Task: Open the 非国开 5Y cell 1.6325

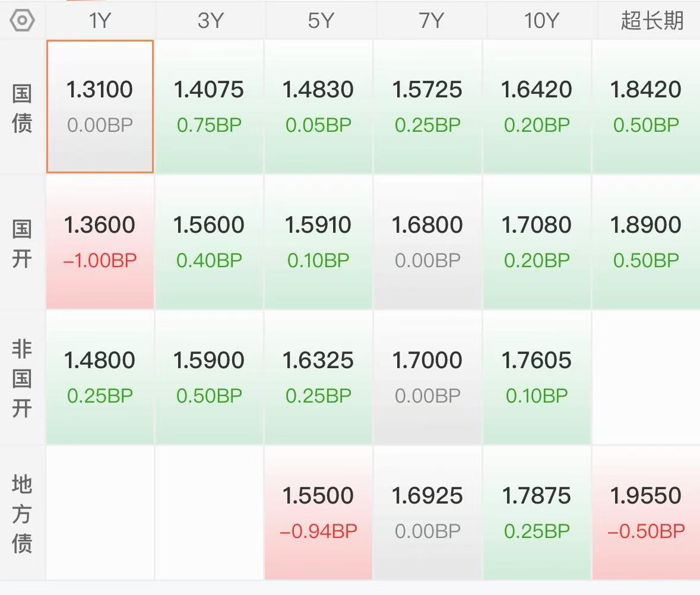Action: coord(318,378)
